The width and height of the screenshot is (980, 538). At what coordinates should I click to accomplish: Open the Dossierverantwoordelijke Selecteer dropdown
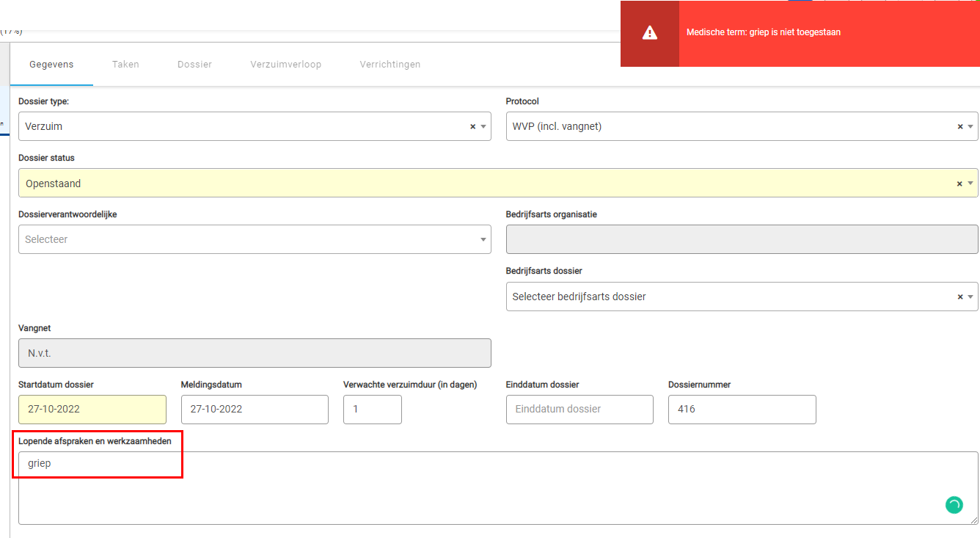tap(255, 239)
